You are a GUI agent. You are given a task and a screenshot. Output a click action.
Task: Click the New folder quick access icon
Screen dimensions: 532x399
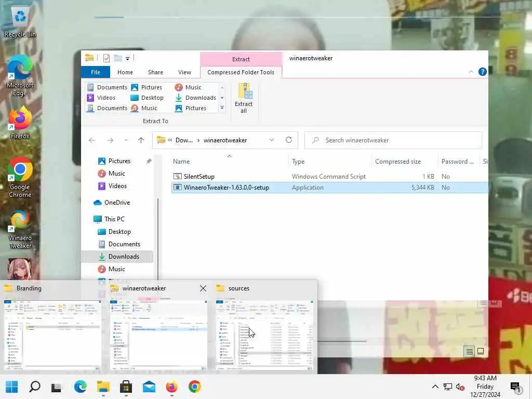pos(118,58)
